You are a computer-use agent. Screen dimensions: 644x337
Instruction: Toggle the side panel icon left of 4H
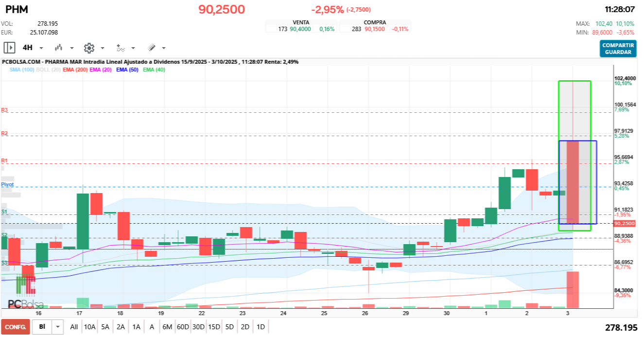click(9, 48)
